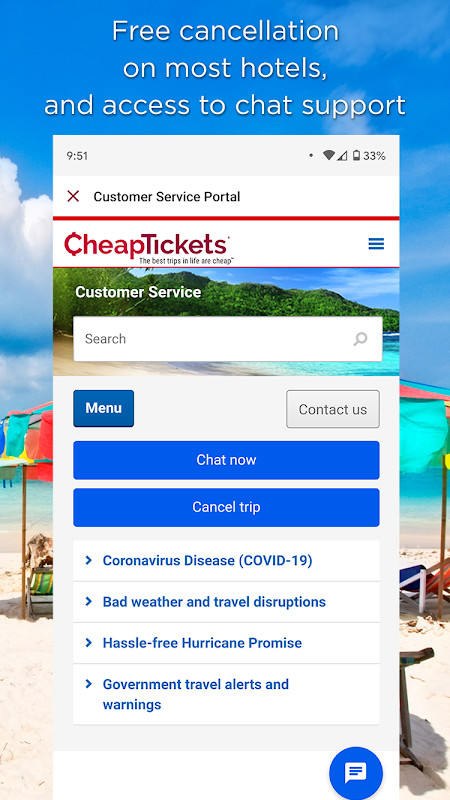
Task: Focus the Search input field
Action: [x=228, y=339]
